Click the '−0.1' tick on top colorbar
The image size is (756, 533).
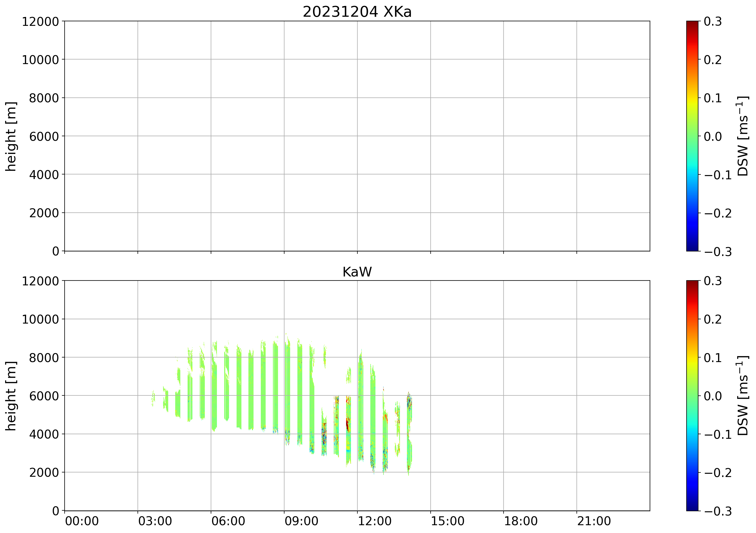718,175
